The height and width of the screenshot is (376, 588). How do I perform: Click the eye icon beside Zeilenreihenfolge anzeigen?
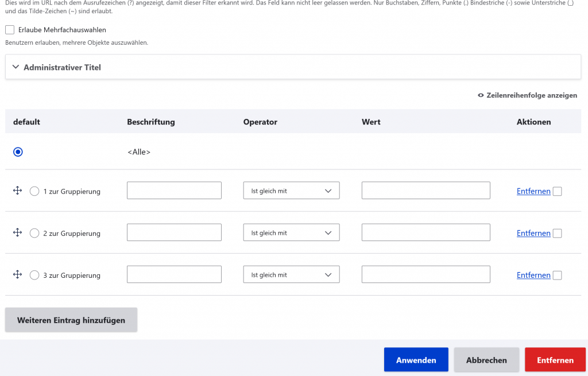481,95
